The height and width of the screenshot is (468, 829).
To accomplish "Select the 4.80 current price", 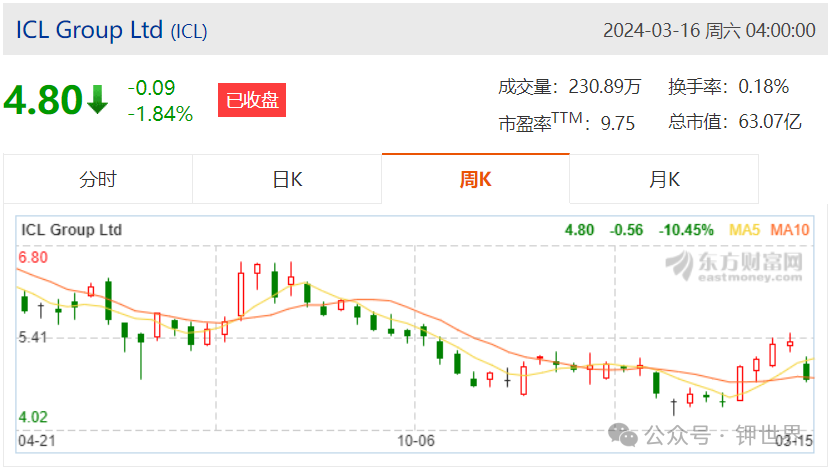I will pos(43,100).
